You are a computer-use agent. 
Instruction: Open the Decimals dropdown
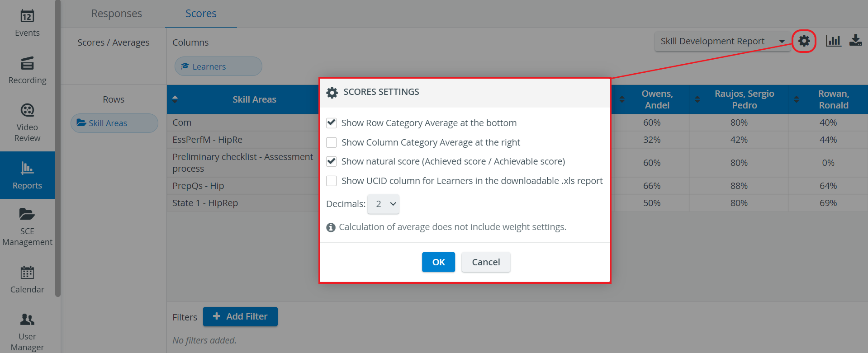pyautogui.click(x=384, y=204)
